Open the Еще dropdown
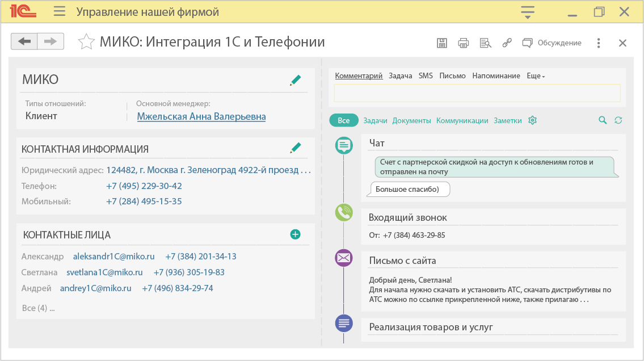Screen dimensions: 644x361 coord(536,75)
